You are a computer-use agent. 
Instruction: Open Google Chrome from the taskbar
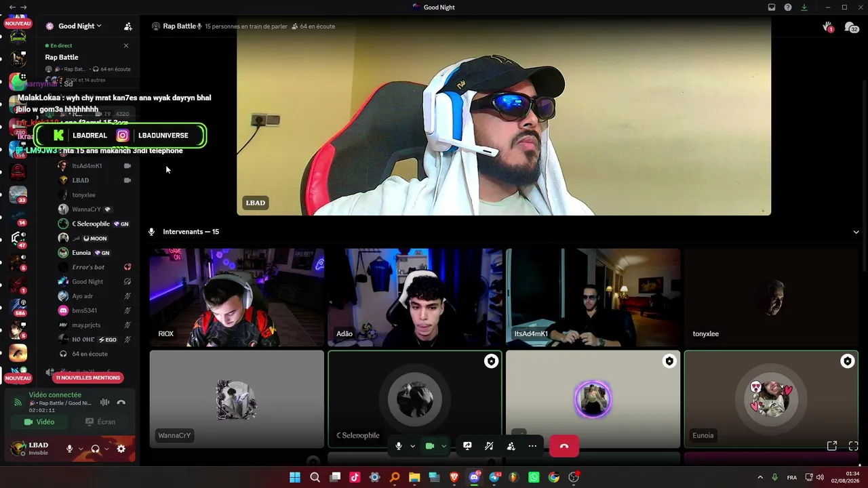[553, 477]
